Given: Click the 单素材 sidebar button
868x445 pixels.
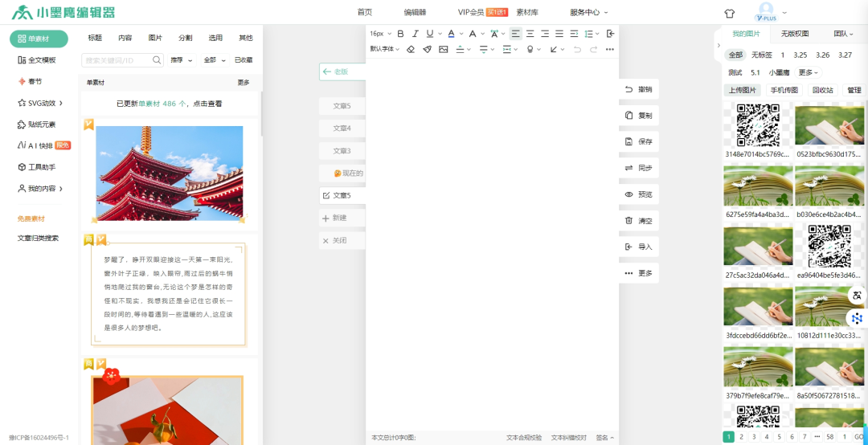Looking at the screenshot, I should point(39,39).
